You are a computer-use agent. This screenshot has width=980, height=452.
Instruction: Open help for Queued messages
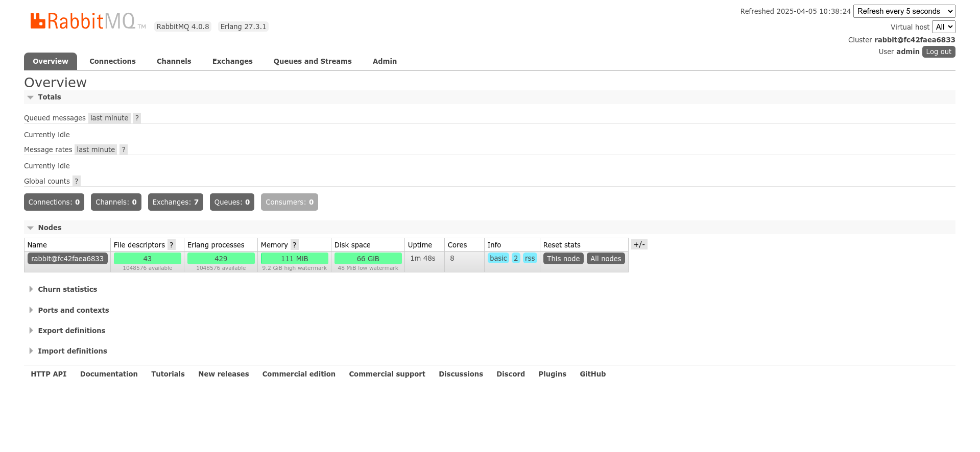[137, 118]
